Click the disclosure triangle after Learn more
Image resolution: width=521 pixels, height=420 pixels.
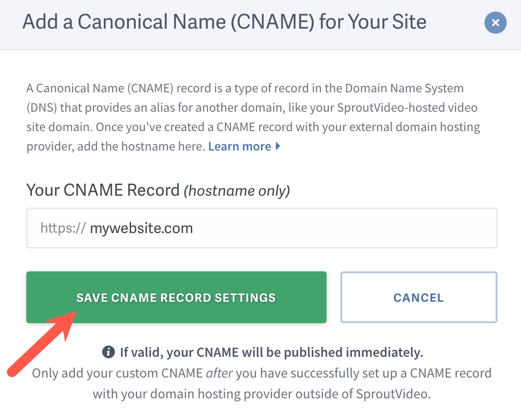tap(278, 146)
